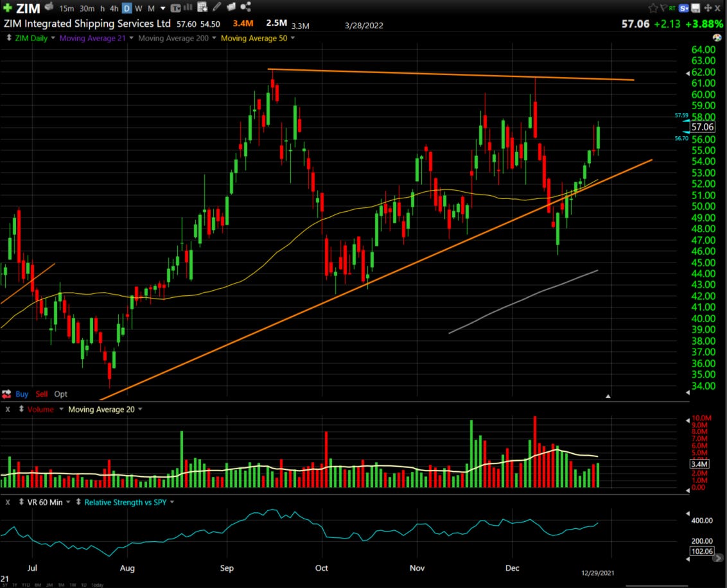Click the Buy button
727x588 pixels.
point(22,394)
